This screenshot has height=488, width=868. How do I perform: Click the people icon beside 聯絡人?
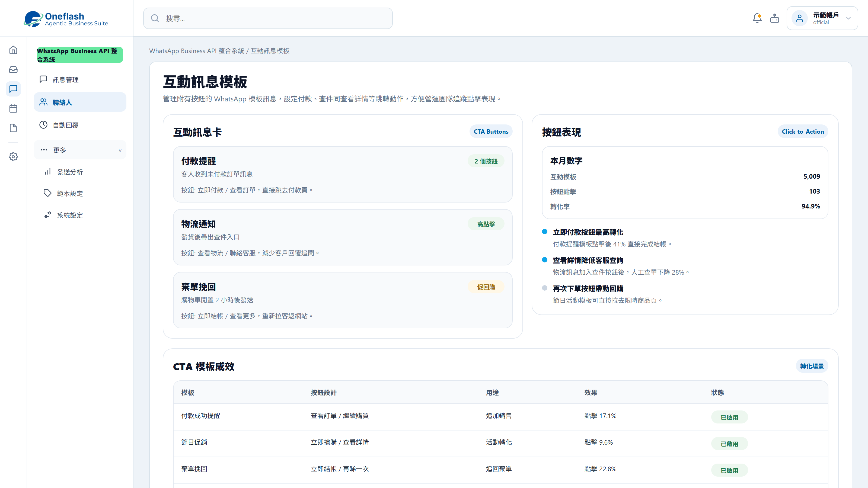(43, 102)
